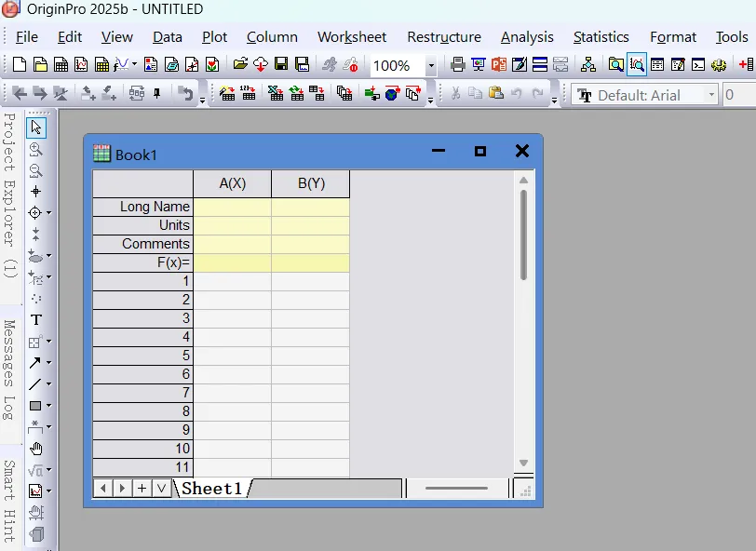756x551 pixels.
Task: Click the Book1 vertical scrollbar down arrow
Action: pos(523,463)
